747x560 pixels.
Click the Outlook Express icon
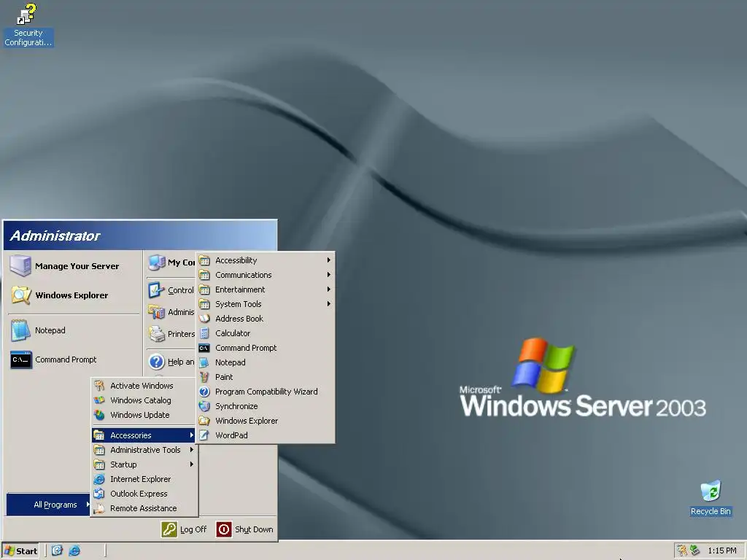(x=99, y=494)
